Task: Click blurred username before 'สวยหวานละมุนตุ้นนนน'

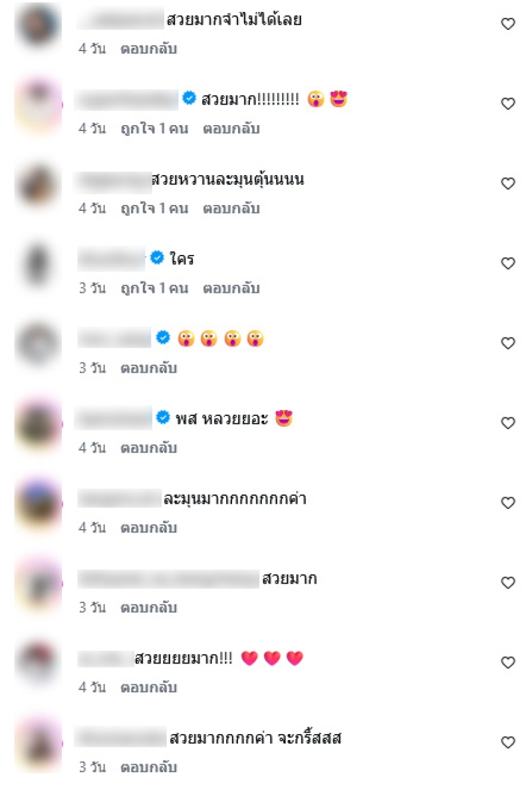Action: [113, 180]
